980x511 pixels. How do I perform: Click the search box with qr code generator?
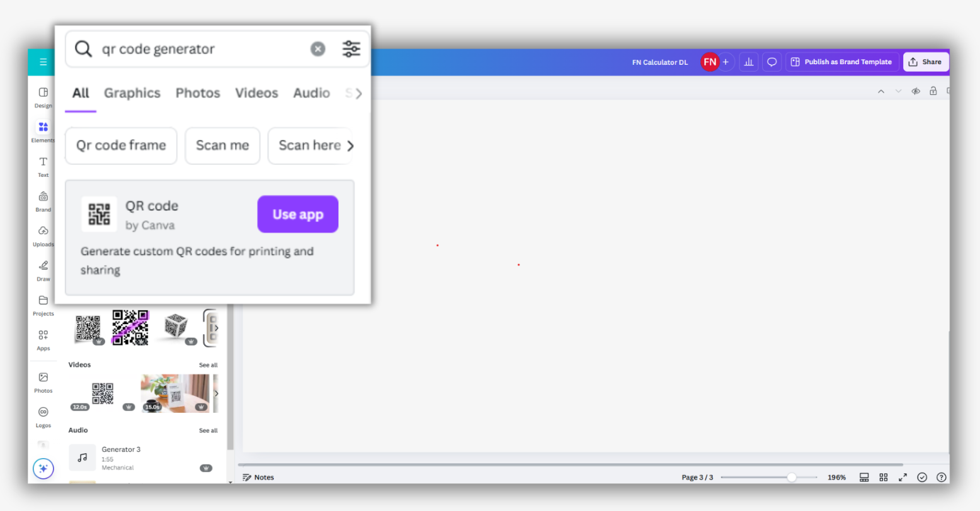[217, 48]
